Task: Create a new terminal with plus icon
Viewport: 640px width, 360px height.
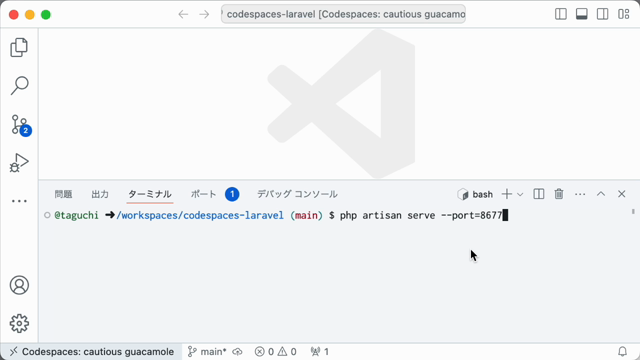Action: click(507, 194)
